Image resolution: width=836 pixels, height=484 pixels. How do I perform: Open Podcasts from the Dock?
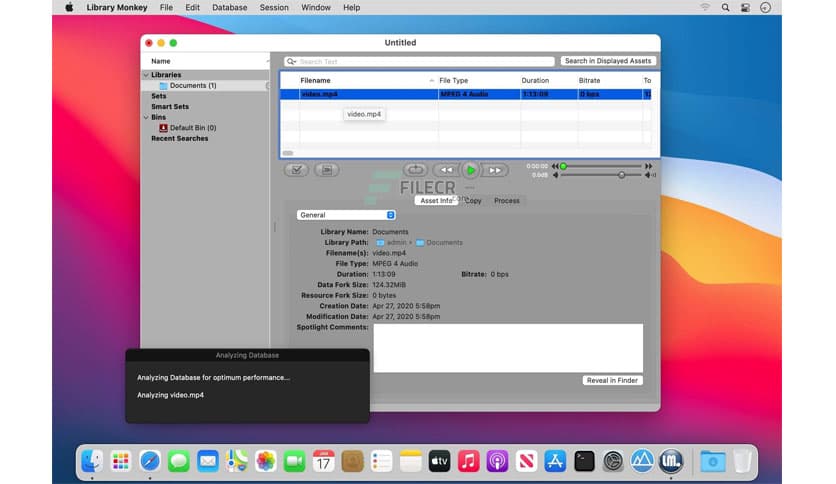pyautogui.click(x=497, y=461)
